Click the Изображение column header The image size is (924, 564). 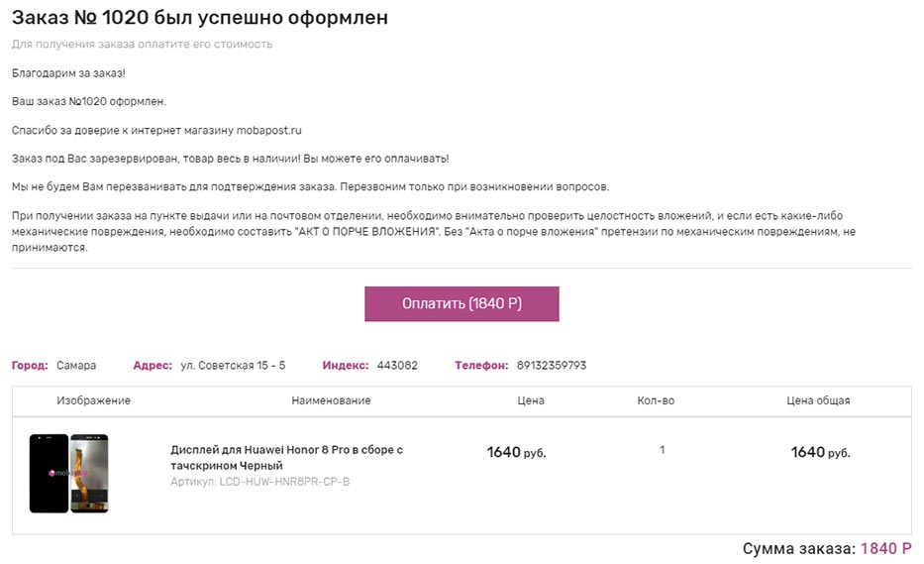[x=93, y=400]
